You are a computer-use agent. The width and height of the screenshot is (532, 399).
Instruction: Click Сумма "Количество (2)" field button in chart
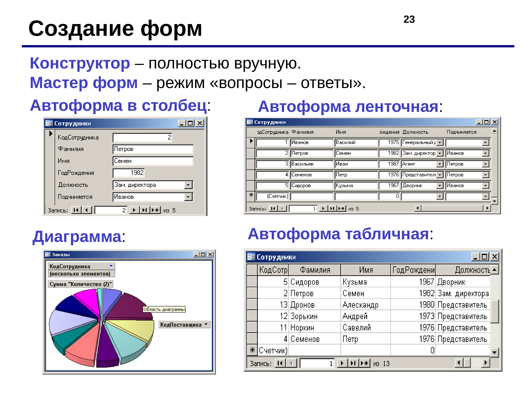tap(81, 284)
